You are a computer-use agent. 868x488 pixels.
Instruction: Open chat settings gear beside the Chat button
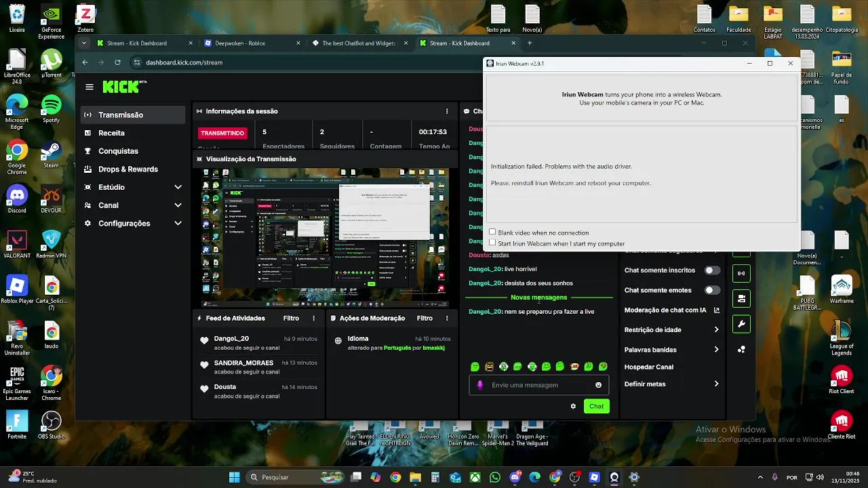coord(573,406)
